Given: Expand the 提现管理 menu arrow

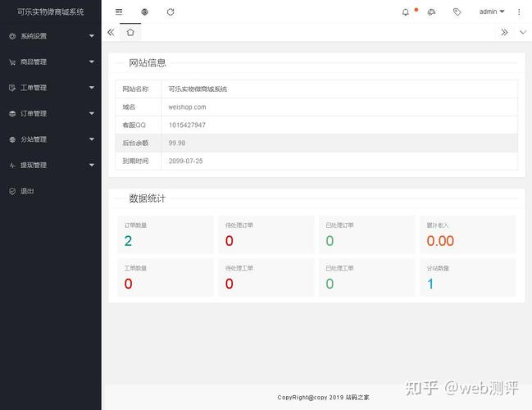Looking at the screenshot, I should 92,165.
